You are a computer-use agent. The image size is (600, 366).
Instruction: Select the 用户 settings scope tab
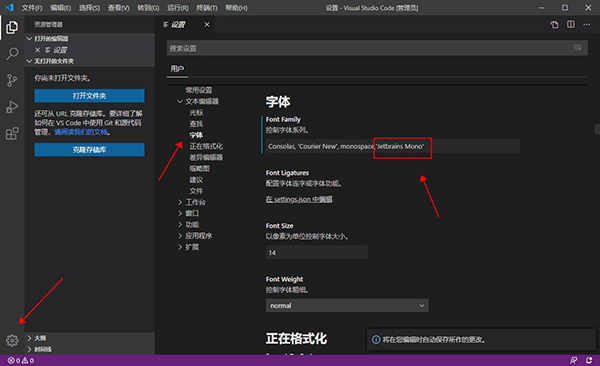click(177, 69)
